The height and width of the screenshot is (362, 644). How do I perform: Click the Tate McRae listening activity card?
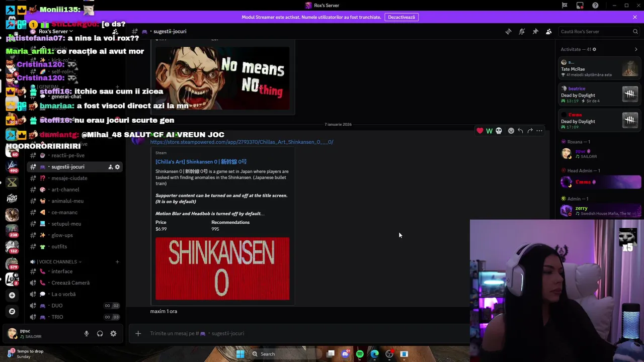pos(600,68)
